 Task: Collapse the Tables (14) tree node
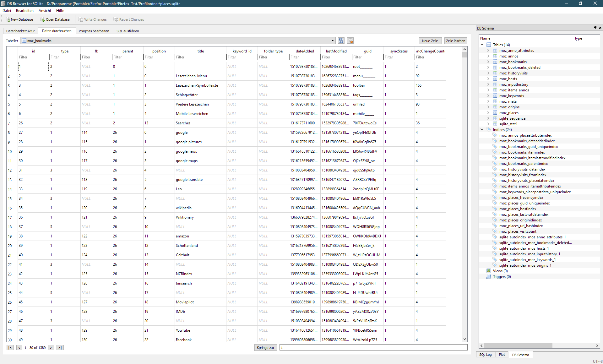click(x=482, y=45)
